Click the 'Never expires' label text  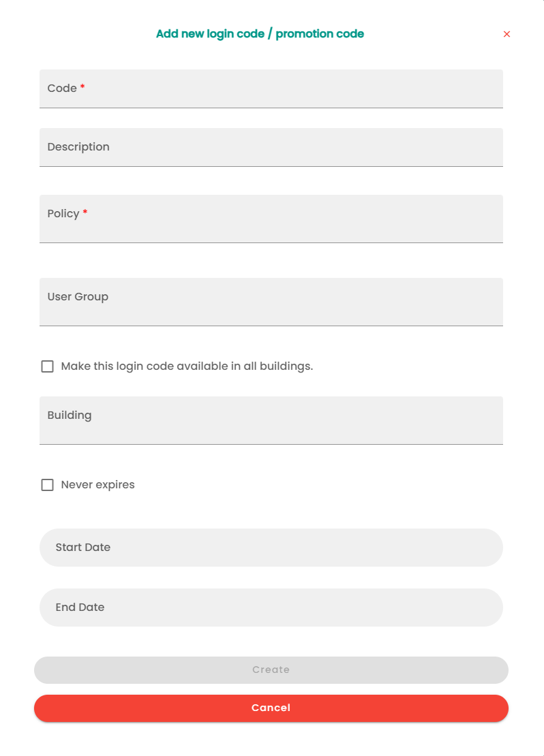tap(97, 485)
